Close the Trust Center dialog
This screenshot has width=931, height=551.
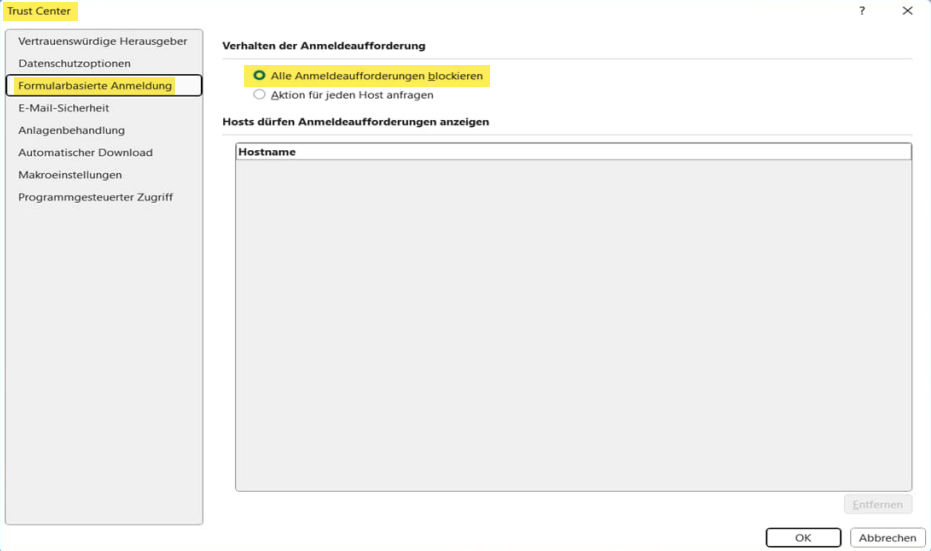coord(907,11)
